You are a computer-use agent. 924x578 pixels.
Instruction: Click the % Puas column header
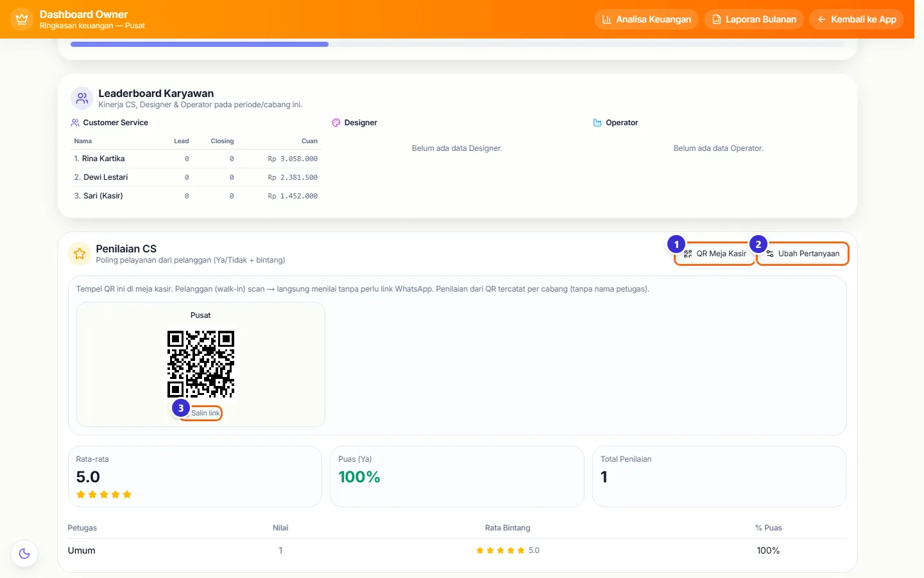(769, 528)
